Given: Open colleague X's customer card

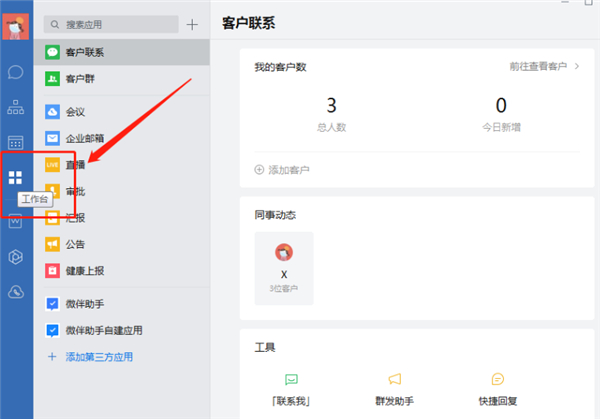Looking at the screenshot, I should (284, 267).
